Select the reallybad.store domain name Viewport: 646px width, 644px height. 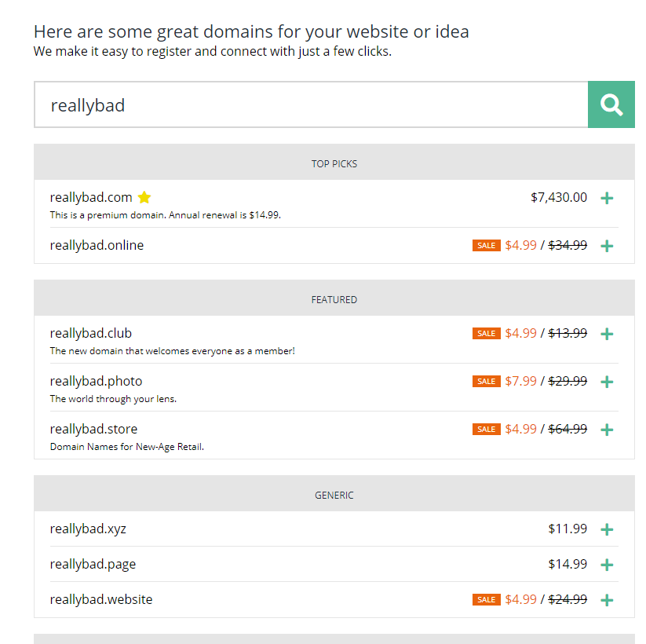[x=93, y=429]
